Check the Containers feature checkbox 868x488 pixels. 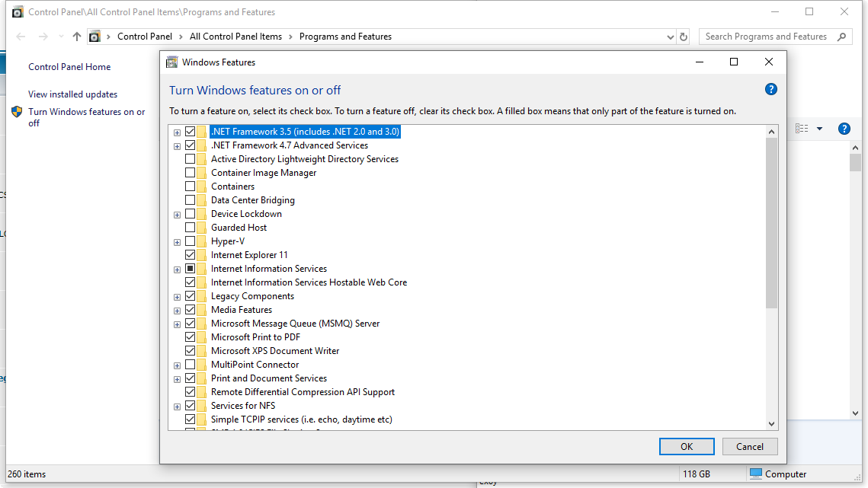point(190,187)
